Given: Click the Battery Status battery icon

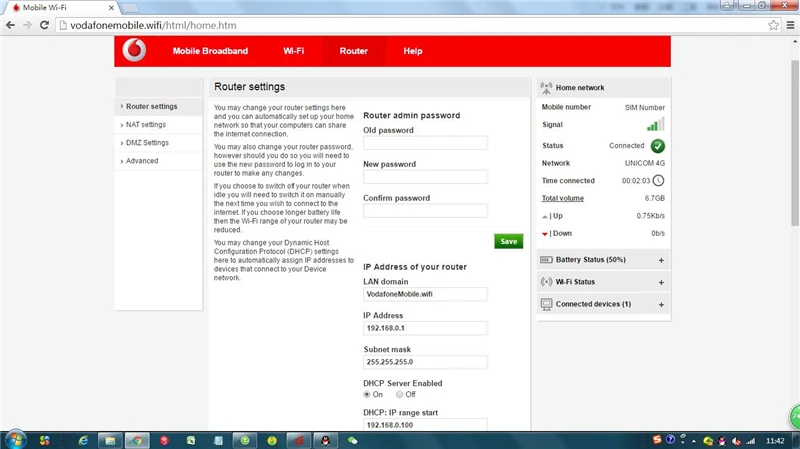Looking at the screenshot, I should click(546, 260).
